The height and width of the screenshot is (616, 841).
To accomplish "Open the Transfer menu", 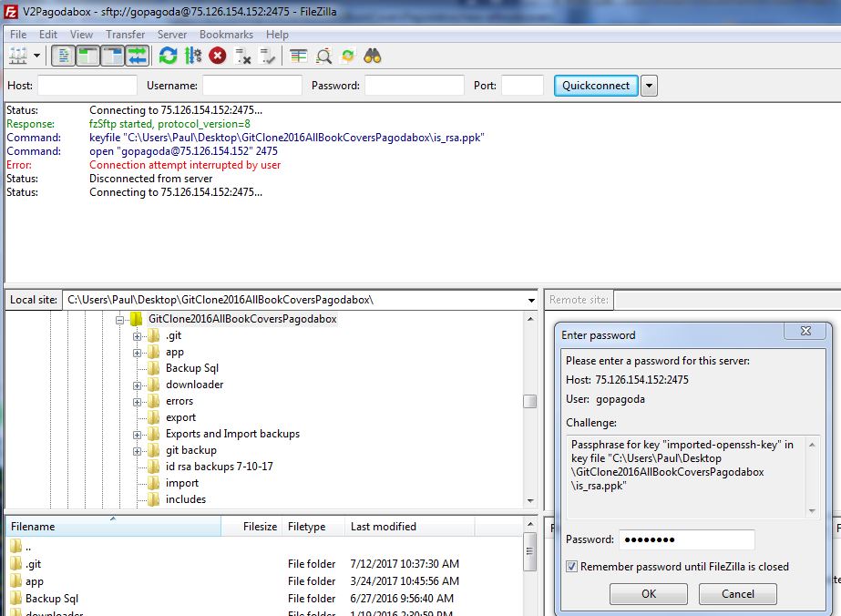I will 125,35.
